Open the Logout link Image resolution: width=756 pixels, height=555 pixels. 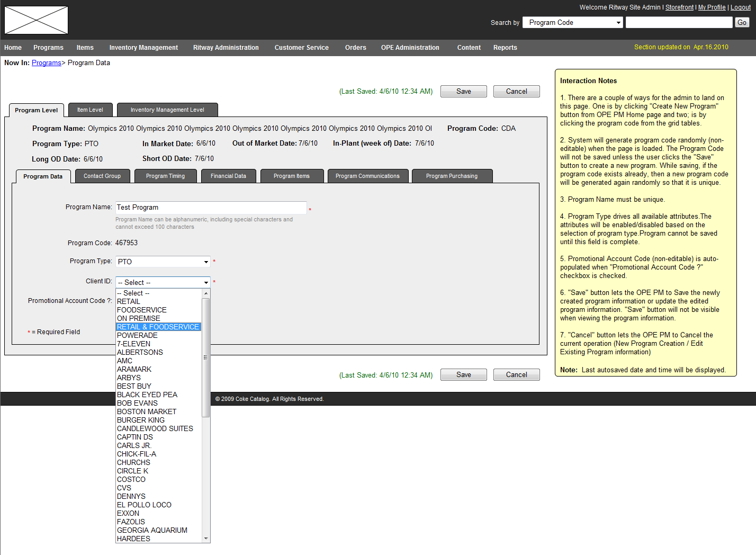[740, 7]
